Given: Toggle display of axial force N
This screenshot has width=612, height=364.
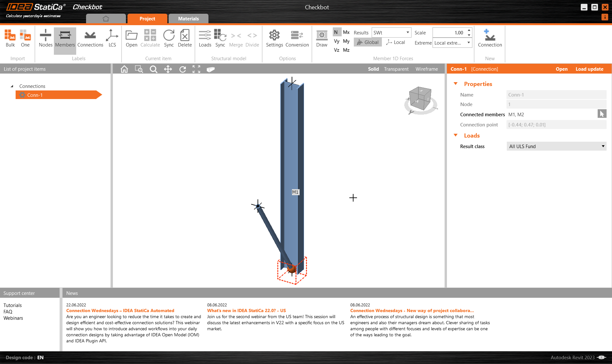Looking at the screenshot, I should pyautogui.click(x=336, y=32).
